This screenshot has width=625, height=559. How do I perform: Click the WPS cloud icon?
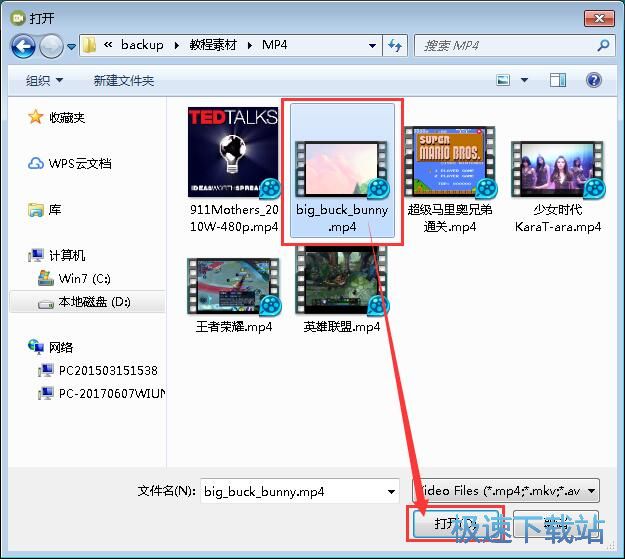pos(35,163)
